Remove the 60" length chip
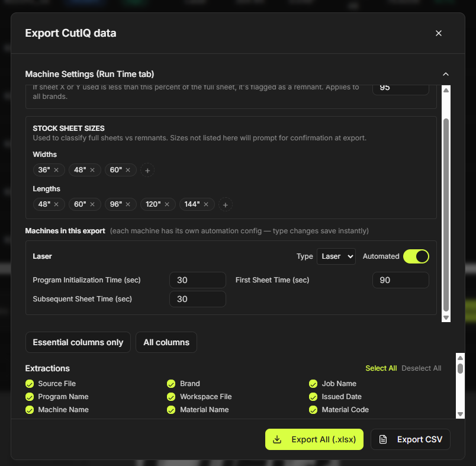476x466 pixels. coord(92,204)
